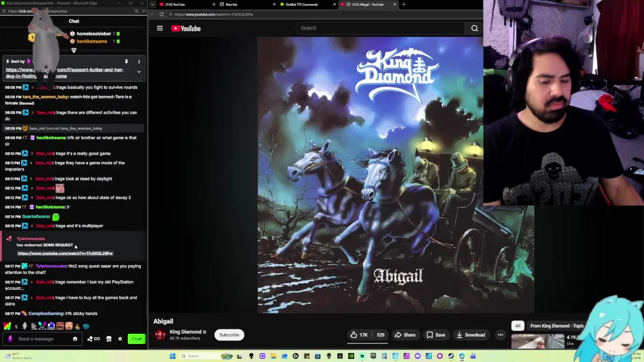Zoom the Kick popout via address bar magnifier
Screen dimensions: 644x362
137,11
